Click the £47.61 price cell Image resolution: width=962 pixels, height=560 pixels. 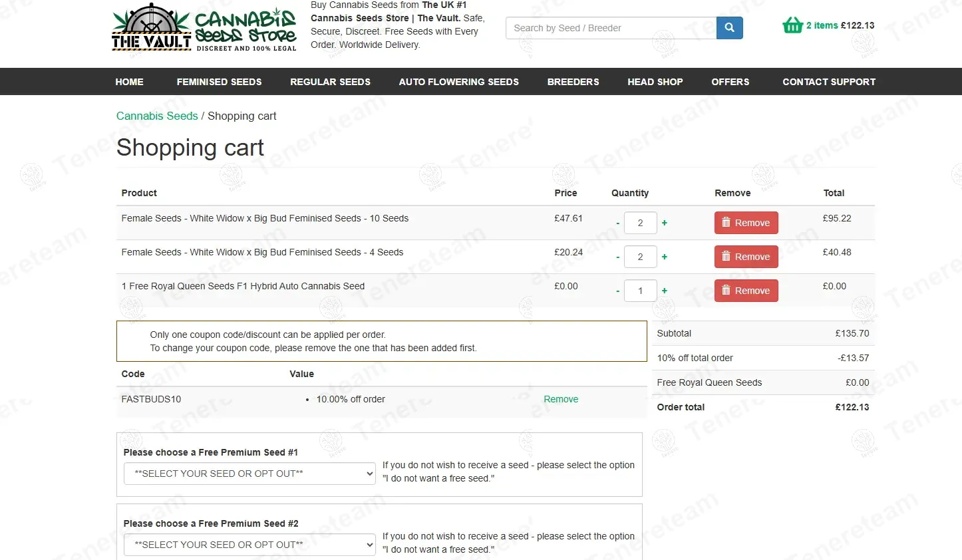(568, 218)
